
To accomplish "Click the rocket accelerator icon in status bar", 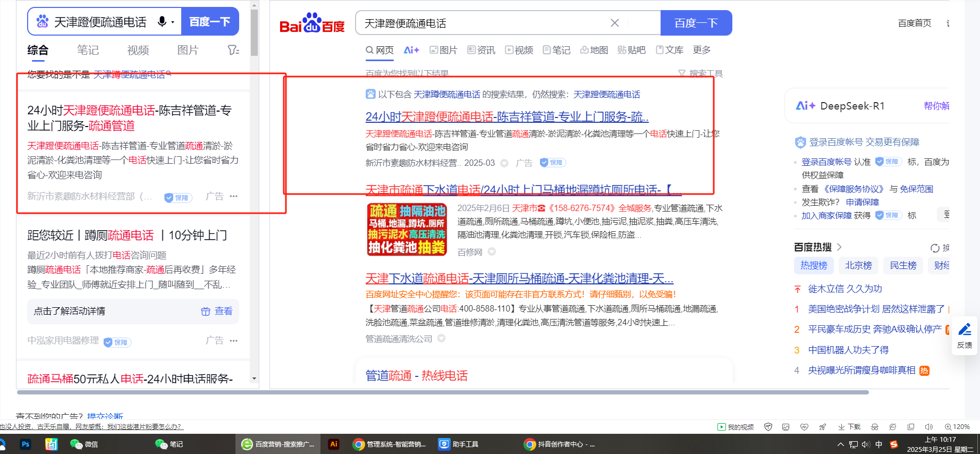I will tap(823, 427).
